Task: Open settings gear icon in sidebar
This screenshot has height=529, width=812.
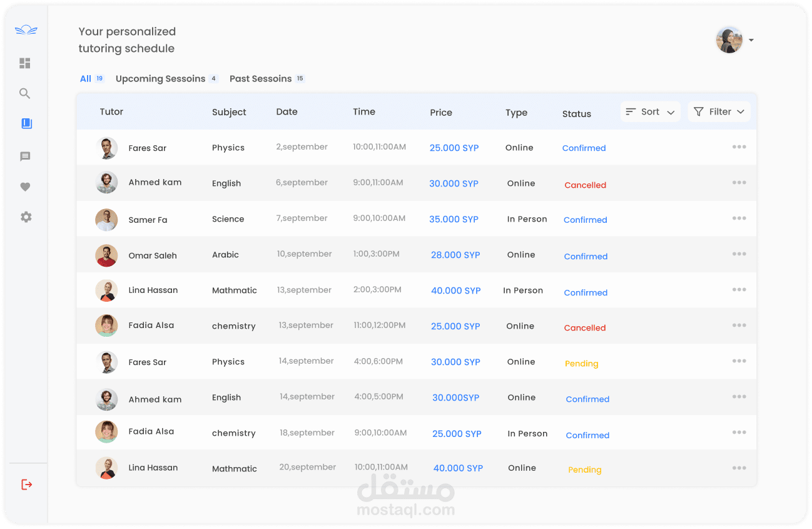Action: 26,217
